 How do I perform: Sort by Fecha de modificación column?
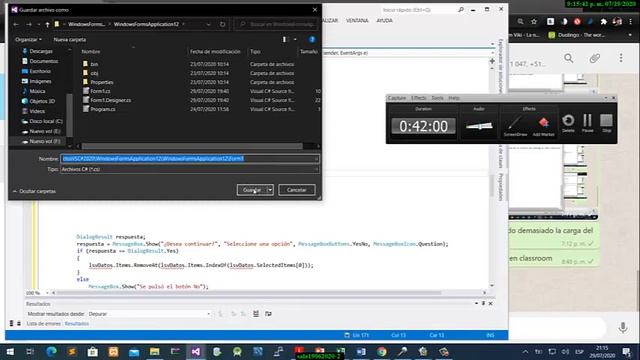215,52
